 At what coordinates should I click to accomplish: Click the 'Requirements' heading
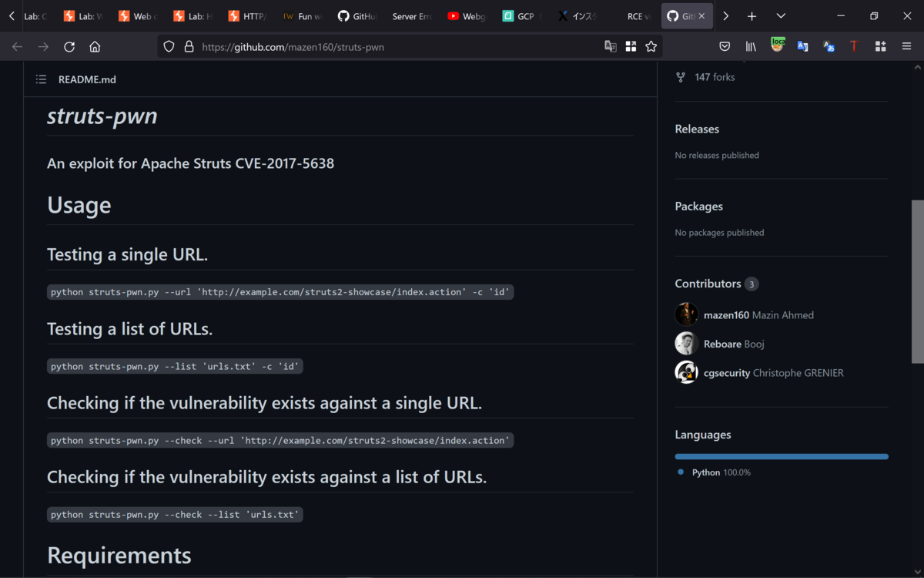(119, 556)
